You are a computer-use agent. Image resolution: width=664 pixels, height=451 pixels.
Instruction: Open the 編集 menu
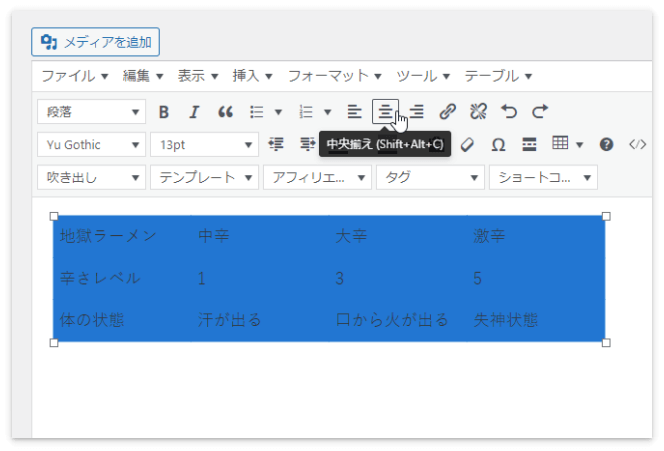tap(143, 76)
